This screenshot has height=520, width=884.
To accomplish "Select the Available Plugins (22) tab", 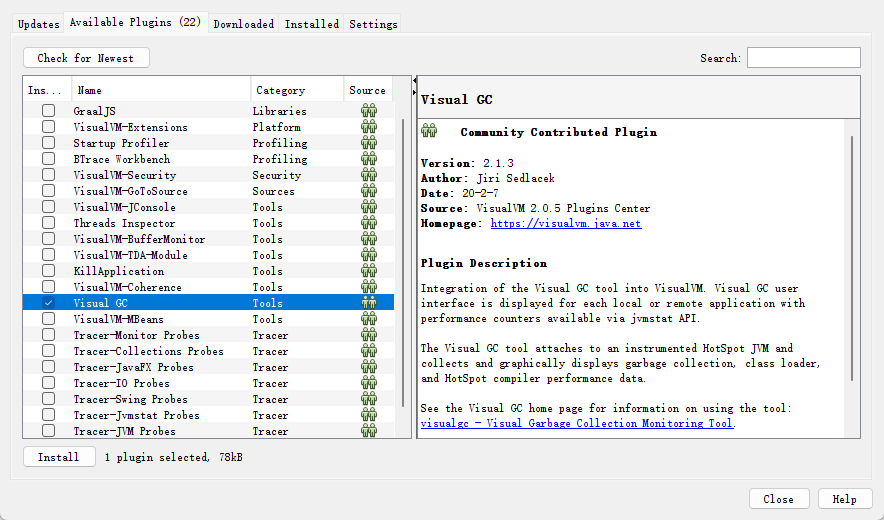I will coord(135,23).
